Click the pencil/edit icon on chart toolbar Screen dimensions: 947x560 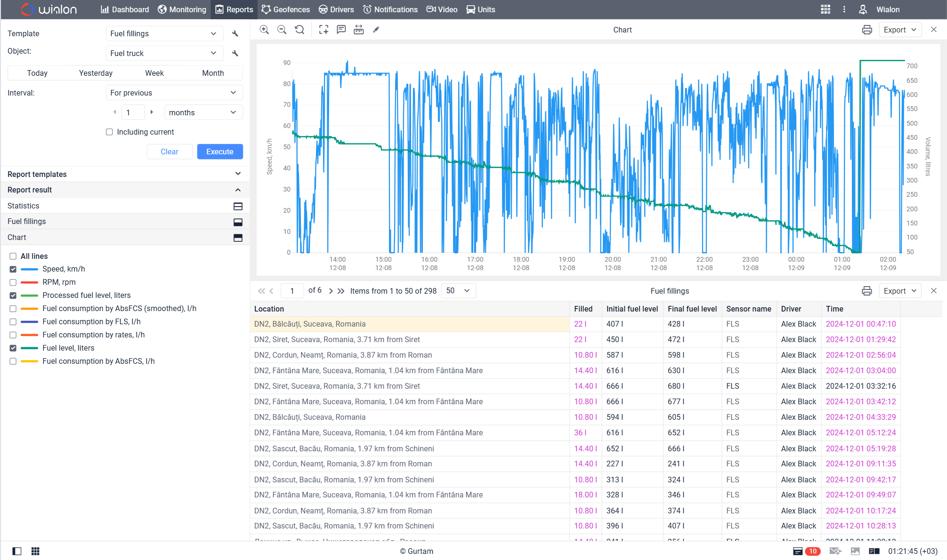click(377, 29)
